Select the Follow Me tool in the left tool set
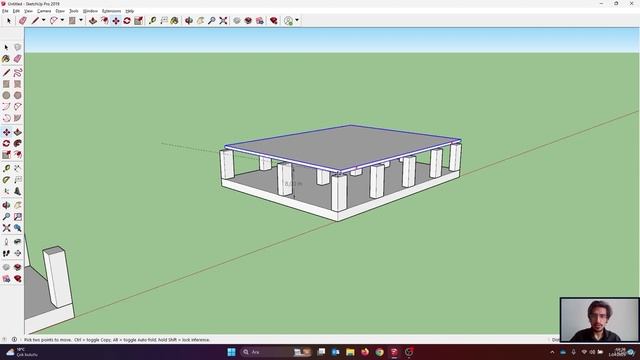 18,143
